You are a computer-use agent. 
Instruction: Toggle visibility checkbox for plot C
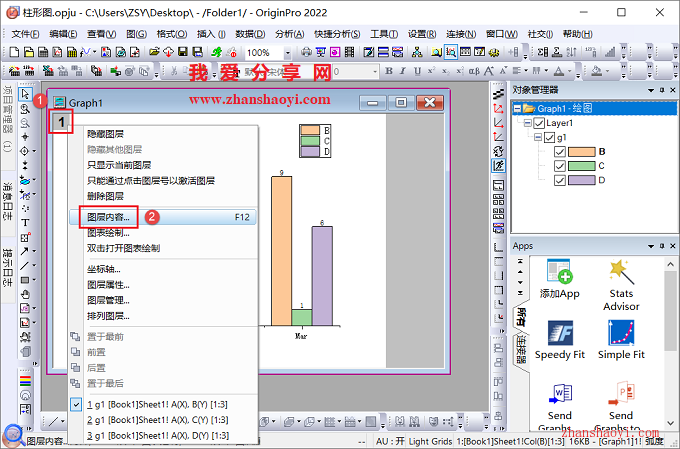(x=560, y=166)
